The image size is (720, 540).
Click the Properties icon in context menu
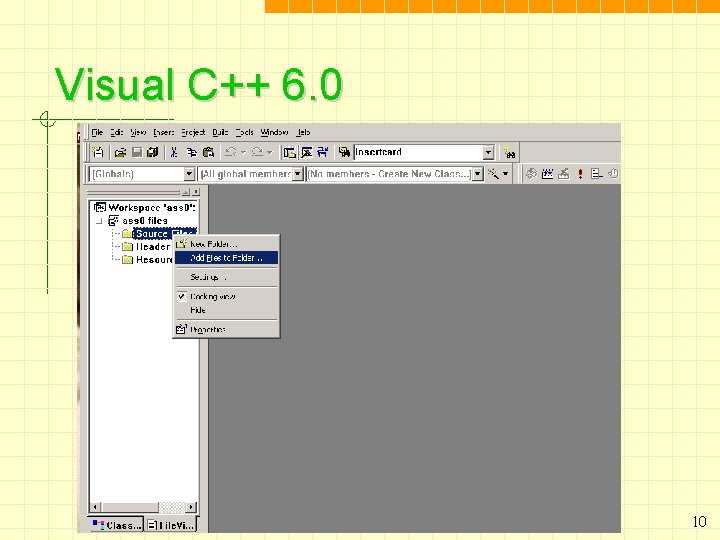181,329
